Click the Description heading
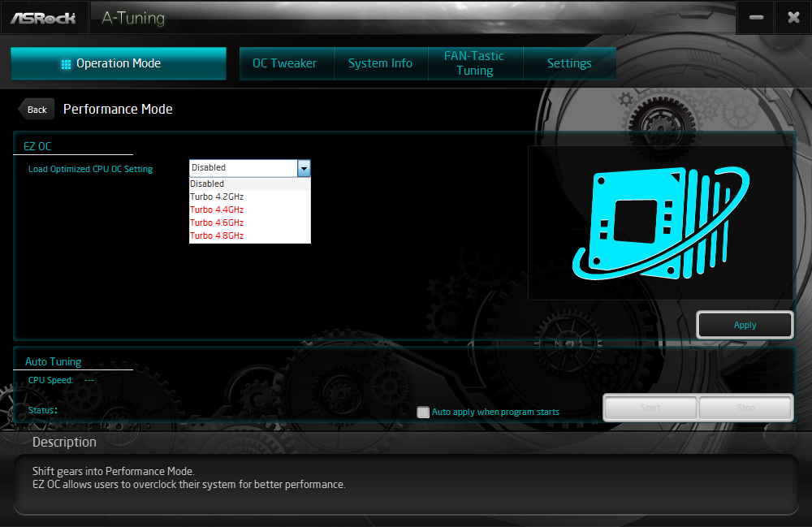812x527 pixels. 64,442
